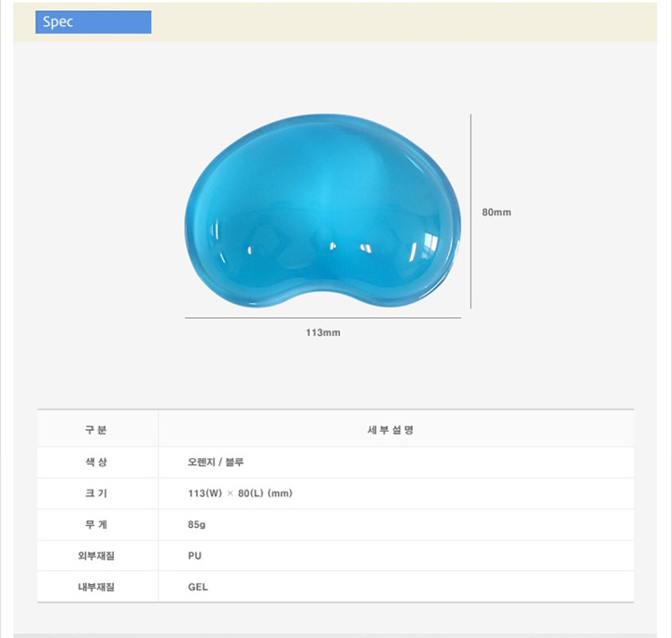Click the 구 분 table header
This screenshot has width=672, height=638.
[96, 429]
